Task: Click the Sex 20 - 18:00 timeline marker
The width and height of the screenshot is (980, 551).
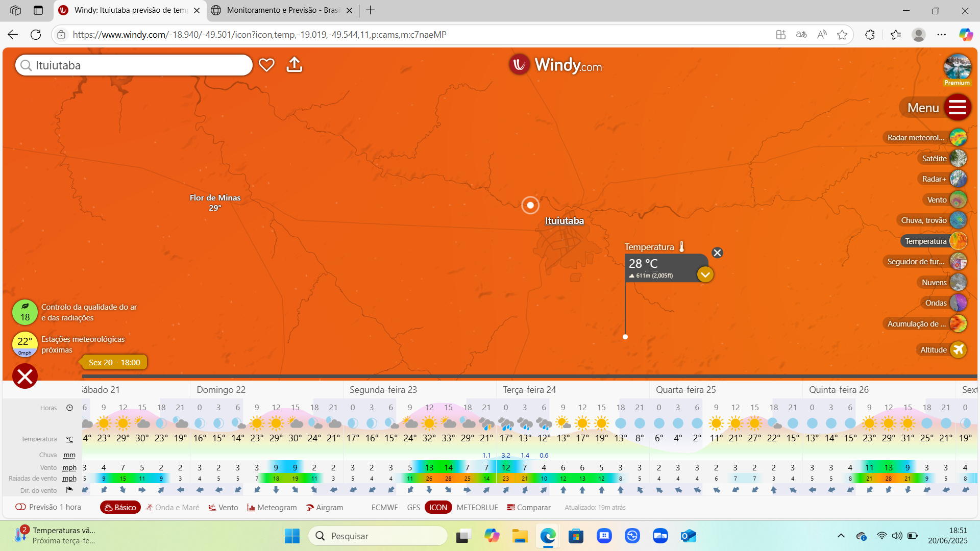Action: click(x=114, y=362)
